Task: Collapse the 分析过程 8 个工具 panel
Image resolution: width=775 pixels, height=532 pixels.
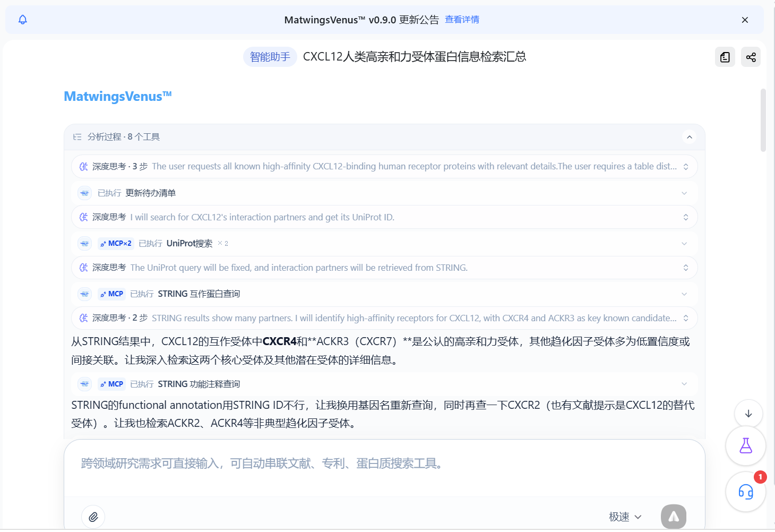Action: (689, 137)
